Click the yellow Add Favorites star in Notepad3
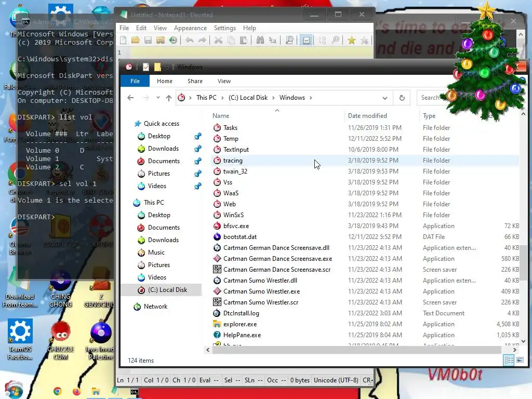 point(352,41)
